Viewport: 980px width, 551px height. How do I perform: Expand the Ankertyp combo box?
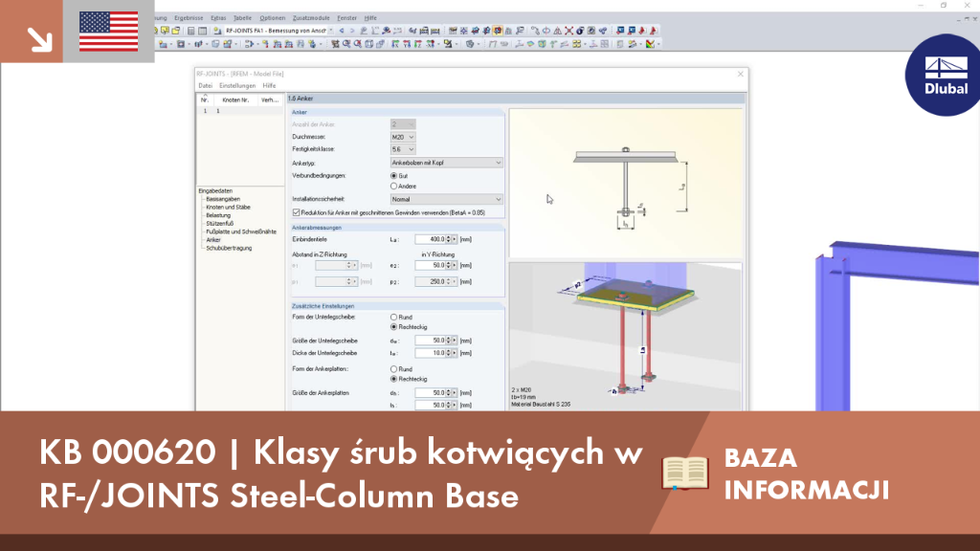click(446, 163)
